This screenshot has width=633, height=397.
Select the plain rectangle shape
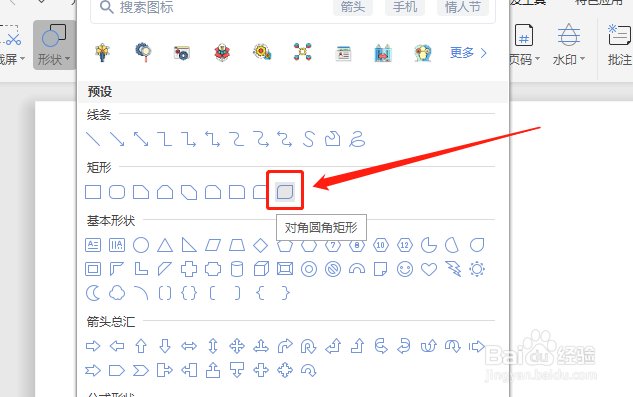pos(93,192)
